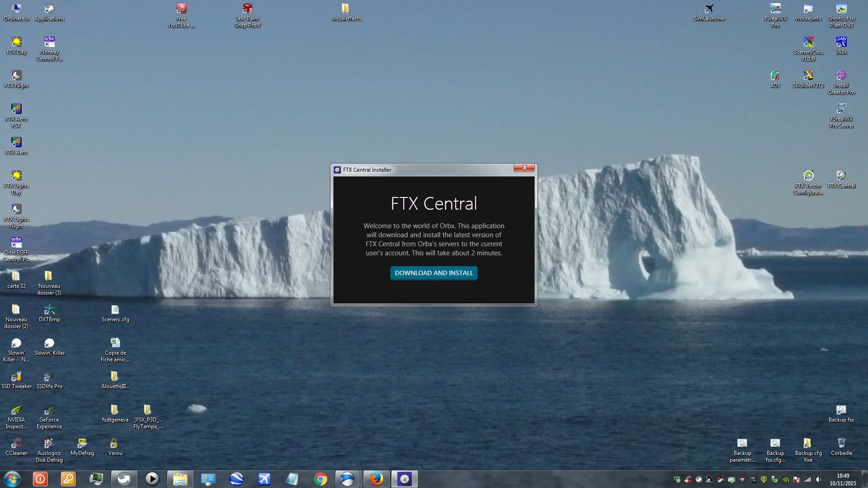Click the DOWNLOAD AND INSTALL button
The height and width of the screenshot is (488, 868).
pos(434,273)
